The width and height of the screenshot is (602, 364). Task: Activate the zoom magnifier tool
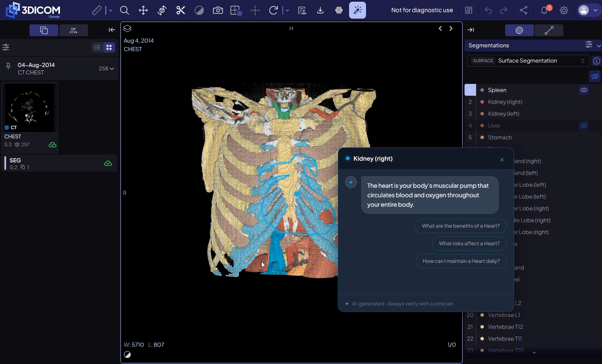point(125,10)
